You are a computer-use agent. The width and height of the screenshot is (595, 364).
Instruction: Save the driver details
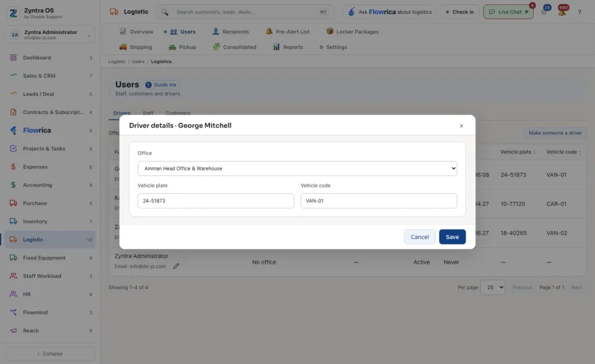pos(452,237)
